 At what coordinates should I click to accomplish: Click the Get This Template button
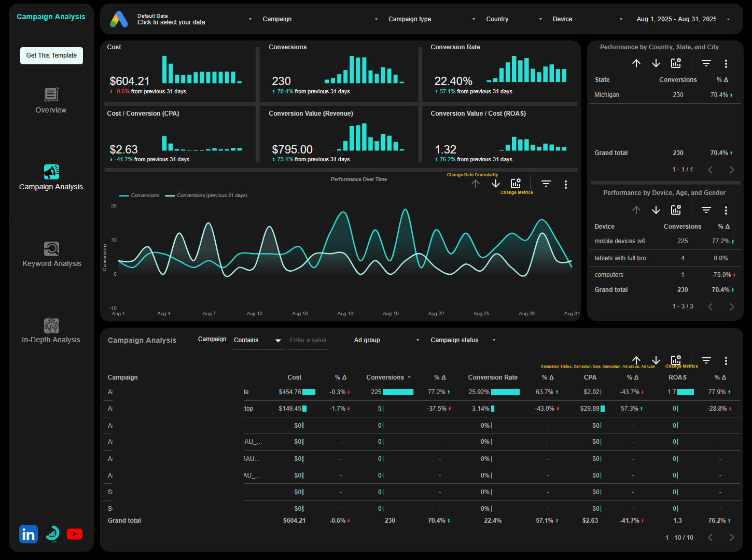point(51,55)
